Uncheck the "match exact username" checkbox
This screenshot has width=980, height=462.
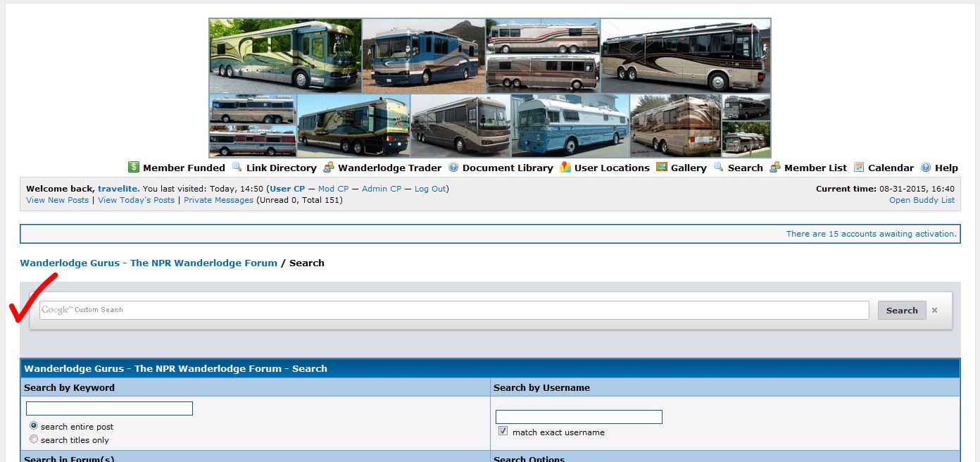[x=503, y=432]
